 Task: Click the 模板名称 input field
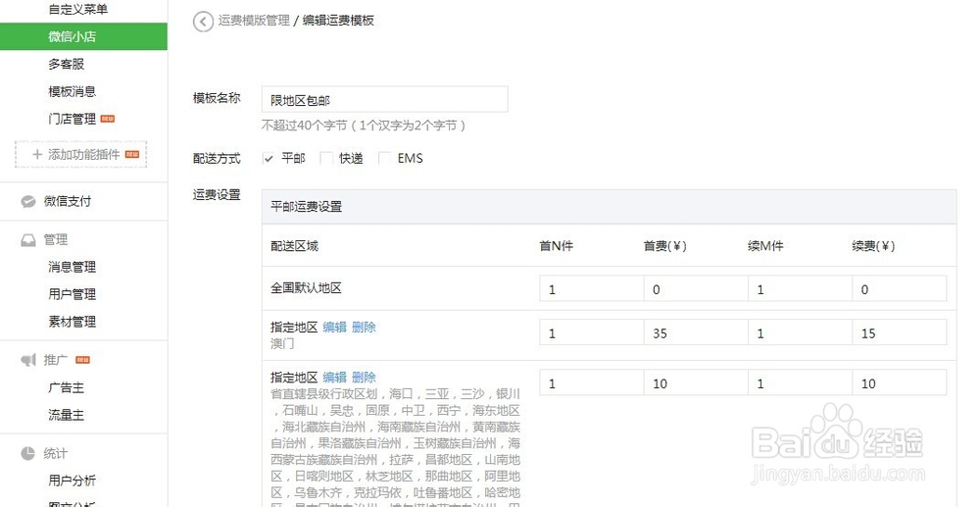pyautogui.click(x=384, y=100)
